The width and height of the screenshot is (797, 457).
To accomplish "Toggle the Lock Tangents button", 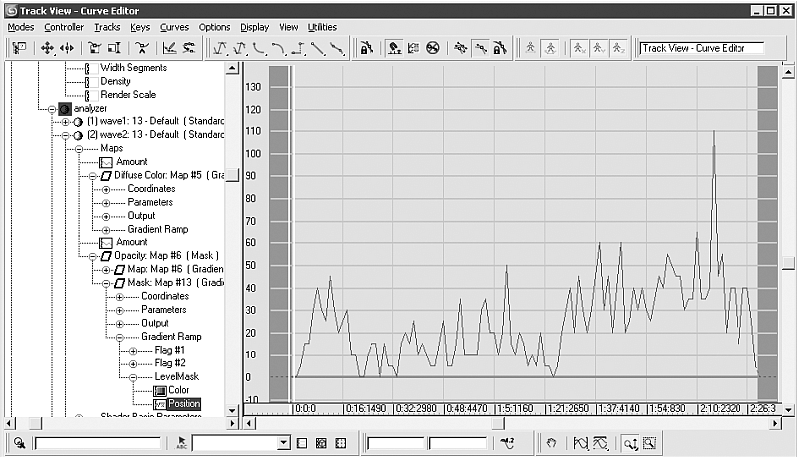I will (500, 48).
